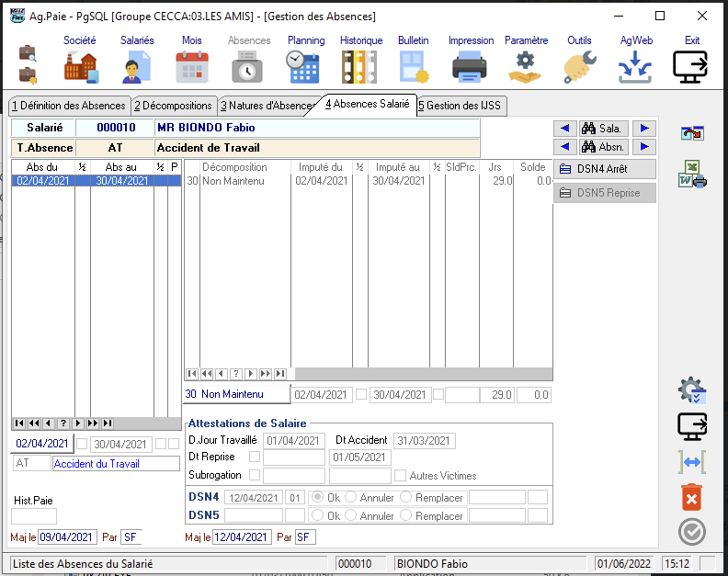Open the Paramètre gear icon
Image resolution: width=728 pixels, height=576 pixels.
pos(525,67)
